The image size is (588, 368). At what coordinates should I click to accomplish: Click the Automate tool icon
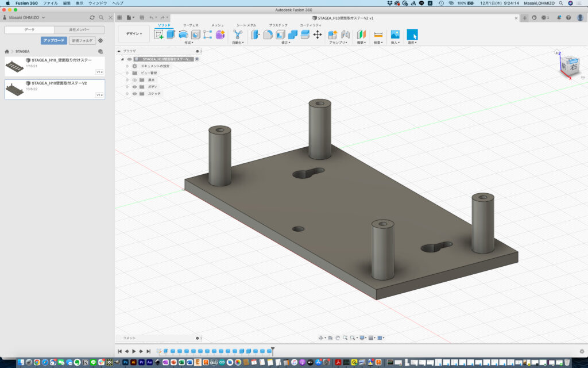point(238,34)
